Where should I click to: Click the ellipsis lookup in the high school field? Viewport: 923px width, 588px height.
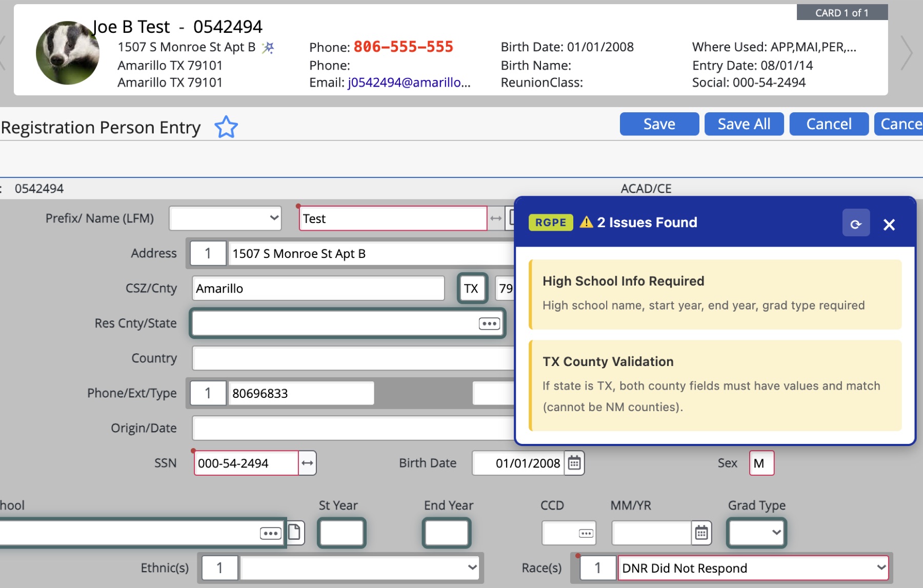(270, 533)
